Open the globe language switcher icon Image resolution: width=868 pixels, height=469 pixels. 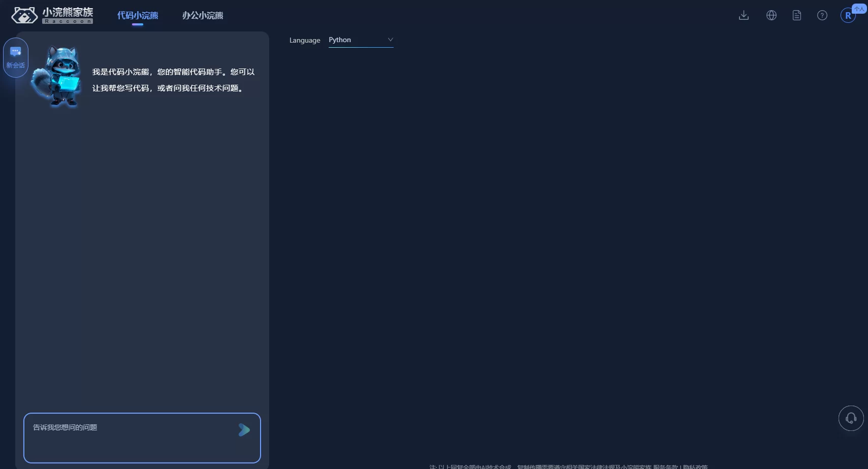(771, 15)
